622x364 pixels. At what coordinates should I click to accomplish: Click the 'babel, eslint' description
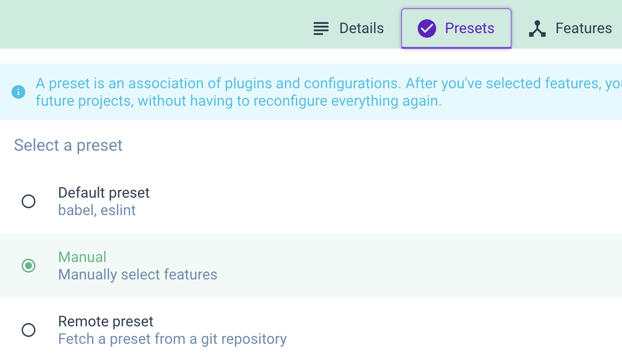97,210
